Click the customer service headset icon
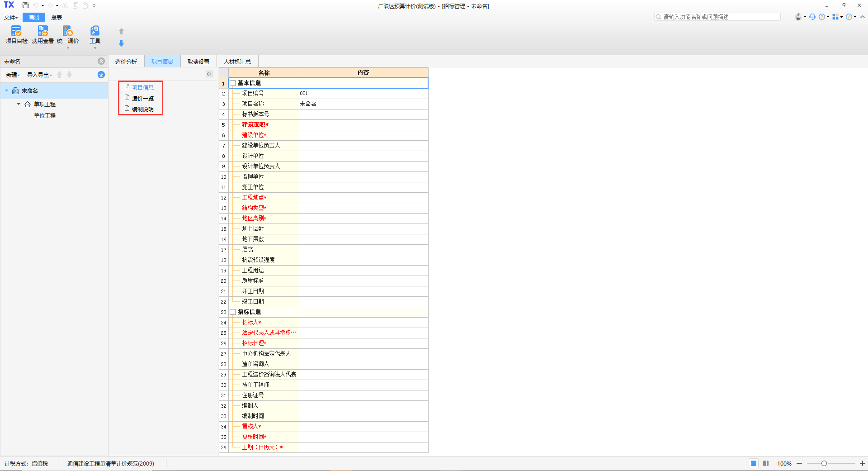868x471 pixels. pyautogui.click(x=812, y=17)
